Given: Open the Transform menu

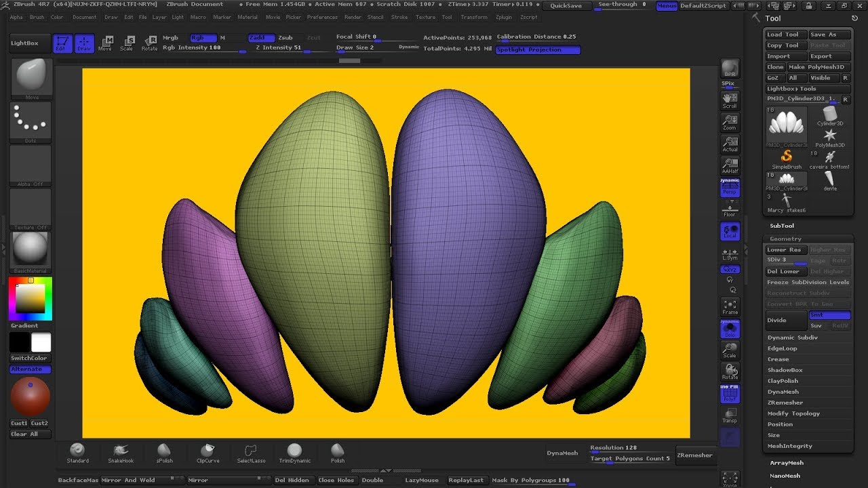Looking at the screenshot, I should tap(473, 17).
